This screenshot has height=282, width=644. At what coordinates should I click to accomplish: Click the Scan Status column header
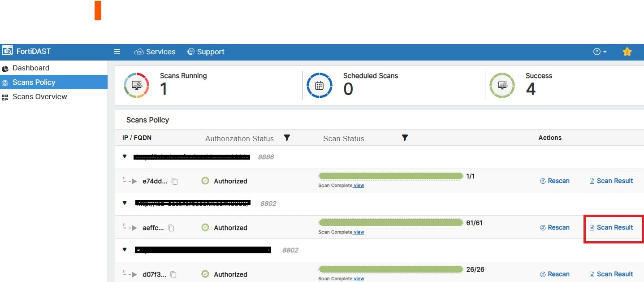[344, 139]
